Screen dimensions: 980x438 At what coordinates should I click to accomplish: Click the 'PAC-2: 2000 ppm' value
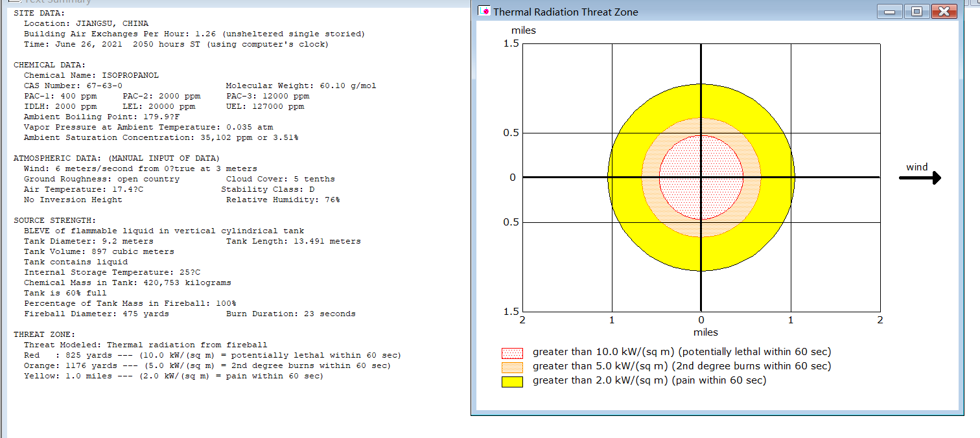point(161,96)
